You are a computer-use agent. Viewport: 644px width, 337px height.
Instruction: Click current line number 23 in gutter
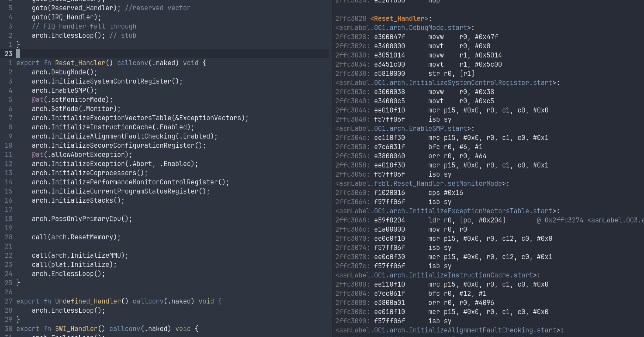(x=8, y=54)
